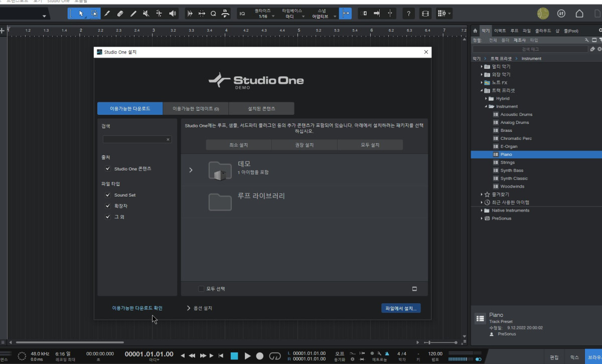The image size is (602, 364).
Task: Clear the dialog search field with X
Action: (x=168, y=140)
